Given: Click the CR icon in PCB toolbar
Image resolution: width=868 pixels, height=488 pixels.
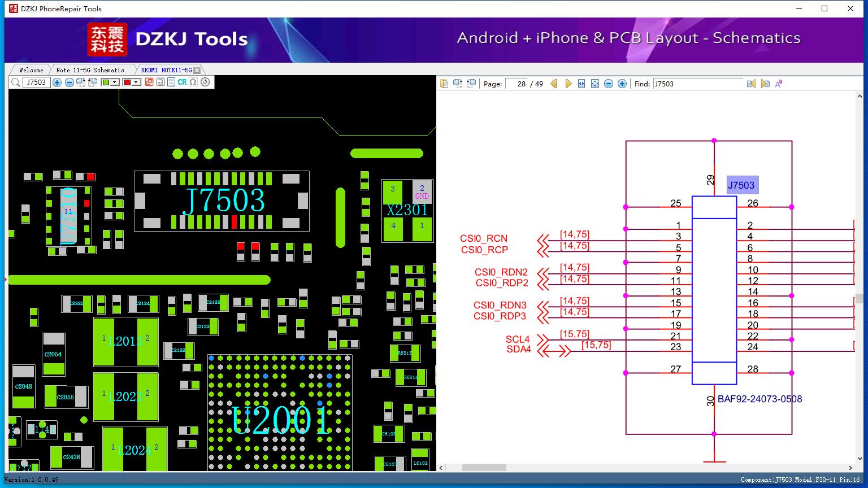Looking at the screenshot, I should point(182,82).
